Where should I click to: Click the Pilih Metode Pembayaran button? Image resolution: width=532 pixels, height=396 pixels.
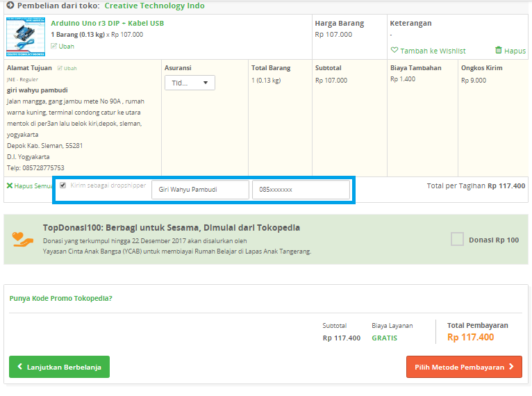coord(464,367)
